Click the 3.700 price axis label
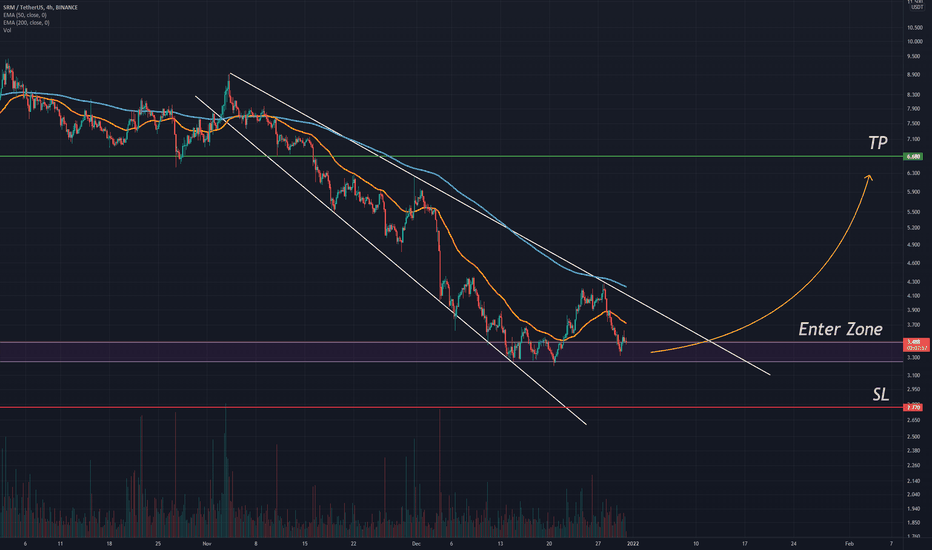 915,325
